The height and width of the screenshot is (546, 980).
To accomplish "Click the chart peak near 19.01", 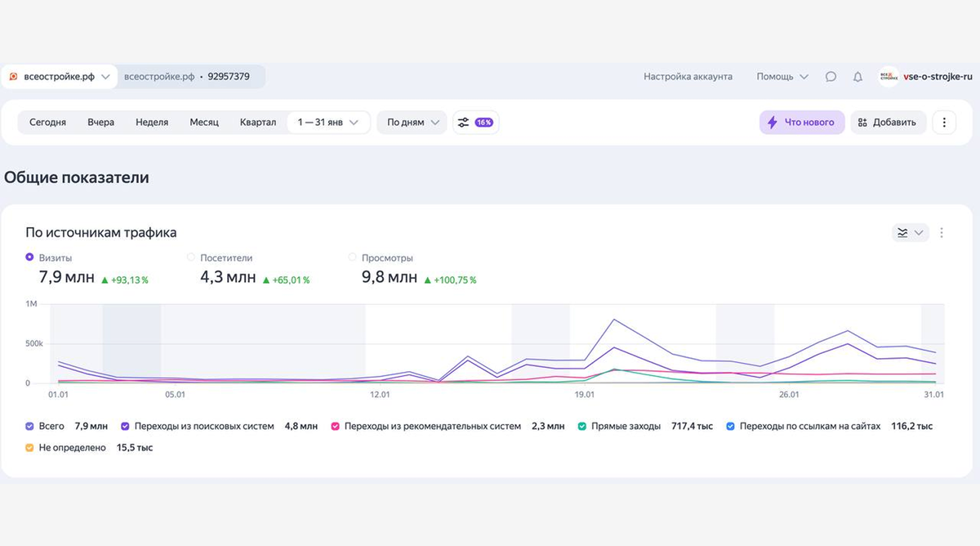I will [x=614, y=320].
